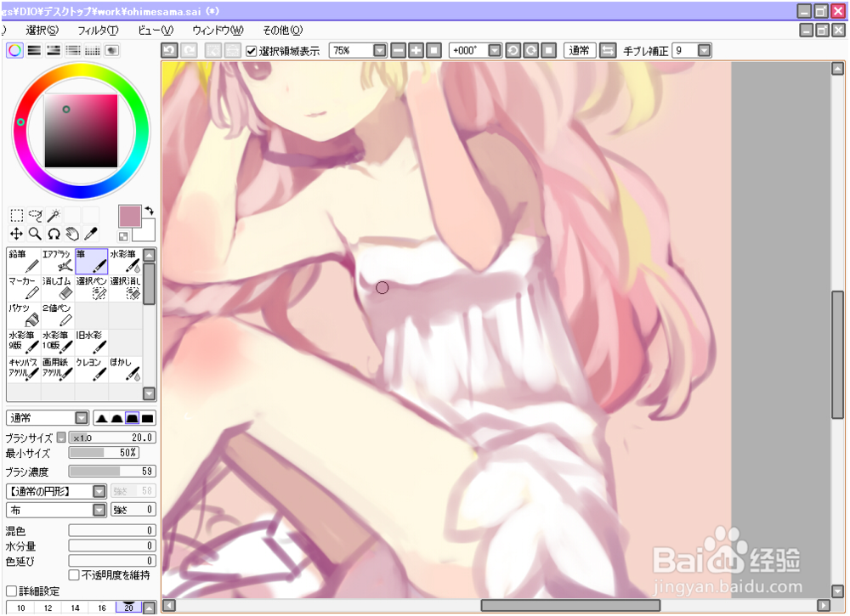Toggle the 選択領域表示 checkbox
850x616 pixels.
[251, 51]
